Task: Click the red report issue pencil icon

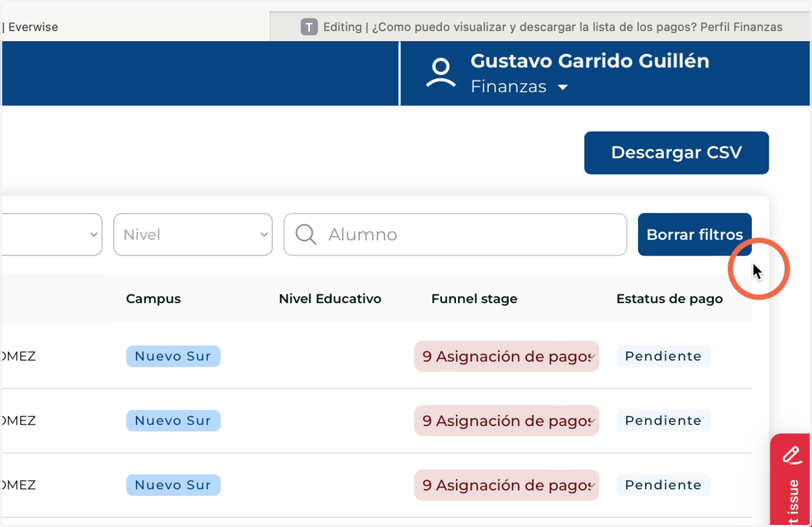Action: 792,455
